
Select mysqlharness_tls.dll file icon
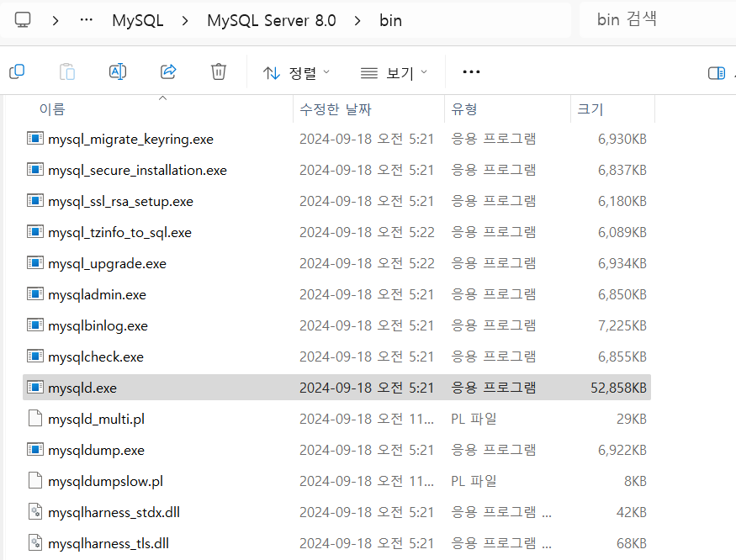point(35,542)
